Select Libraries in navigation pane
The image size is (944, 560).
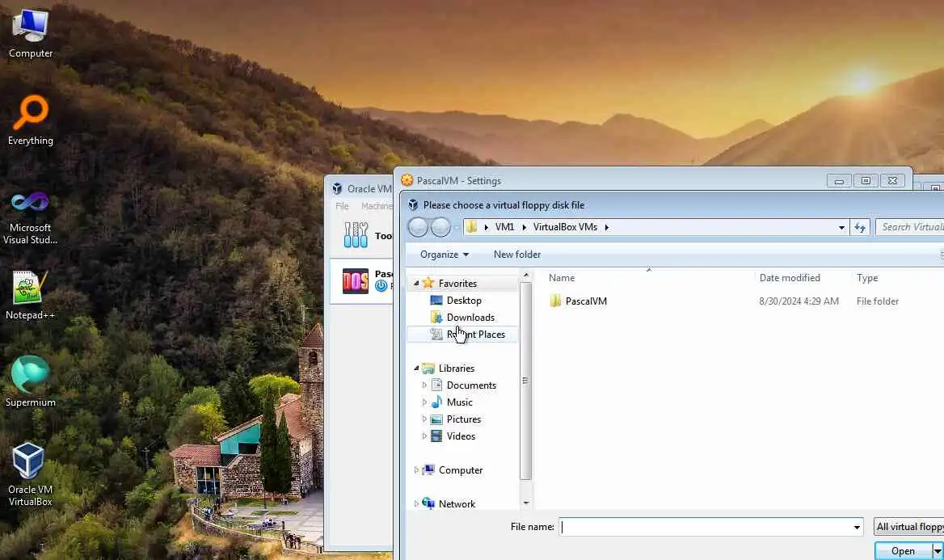[x=456, y=368]
